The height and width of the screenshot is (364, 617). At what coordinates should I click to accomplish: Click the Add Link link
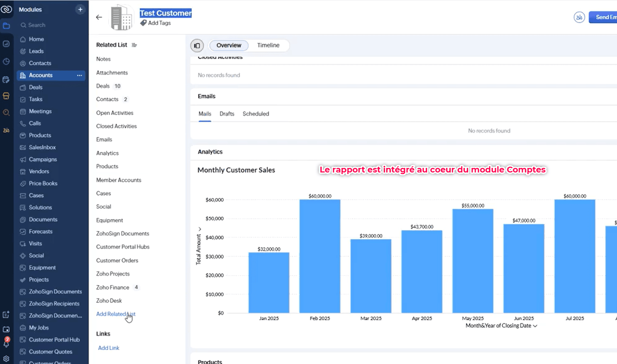[109, 348]
